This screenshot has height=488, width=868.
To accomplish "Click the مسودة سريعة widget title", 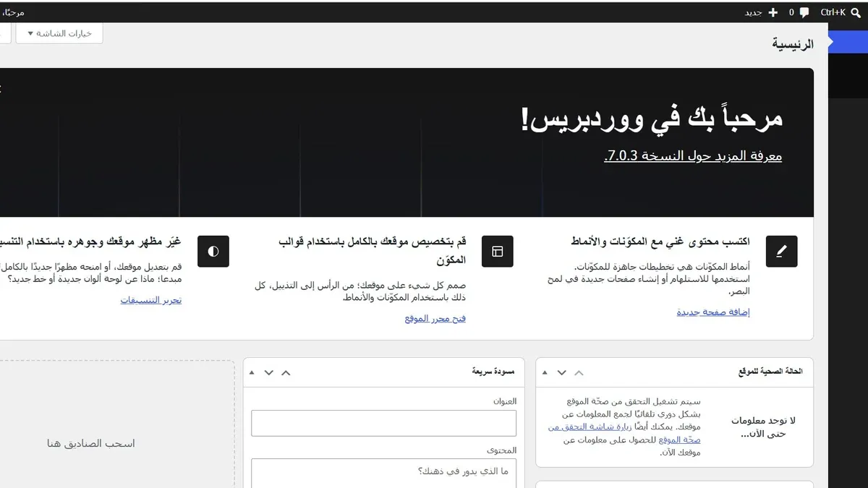I will tap(493, 372).
